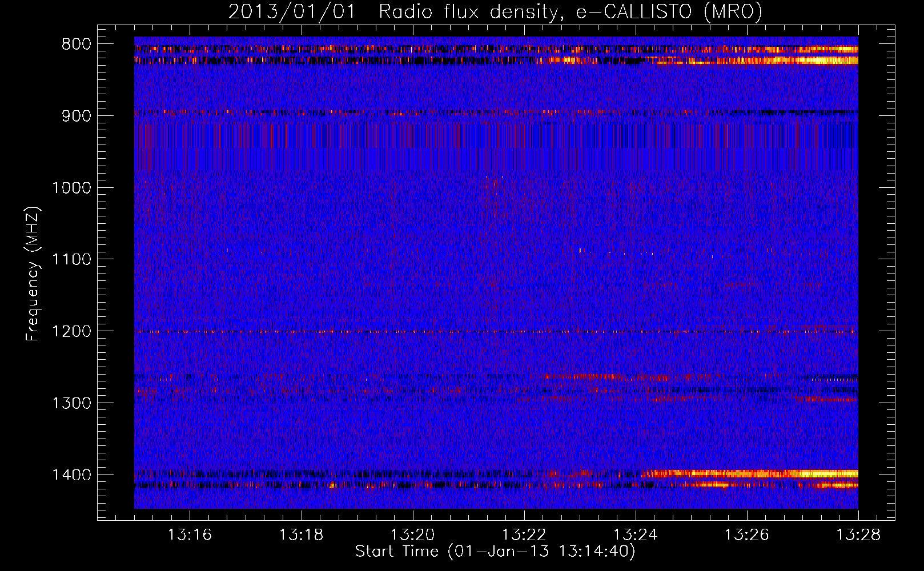This screenshot has height=571, width=924.
Task: Click the 1200 frequency axis label
Action: tap(71, 332)
